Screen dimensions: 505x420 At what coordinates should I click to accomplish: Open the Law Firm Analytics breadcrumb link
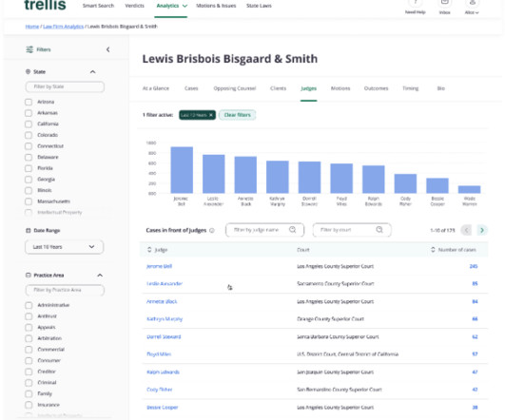64,27
